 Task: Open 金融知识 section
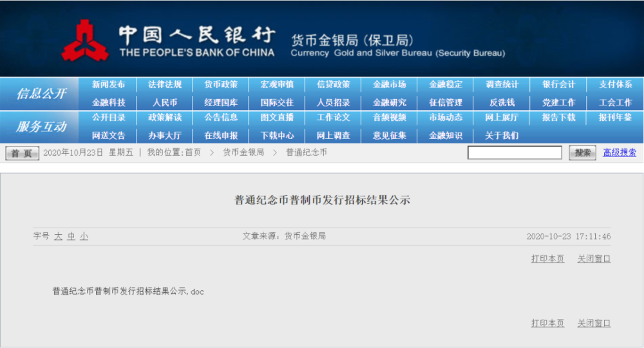click(x=446, y=136)
